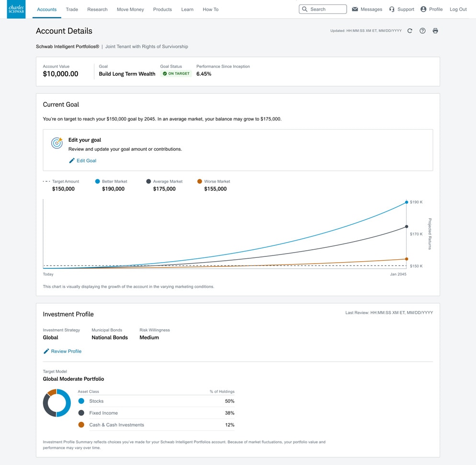The height and width of the screenshot is (465, 476).
Task: Open Messages via the envelope icon
Action: pyautogui.click(x=355, y=9)
